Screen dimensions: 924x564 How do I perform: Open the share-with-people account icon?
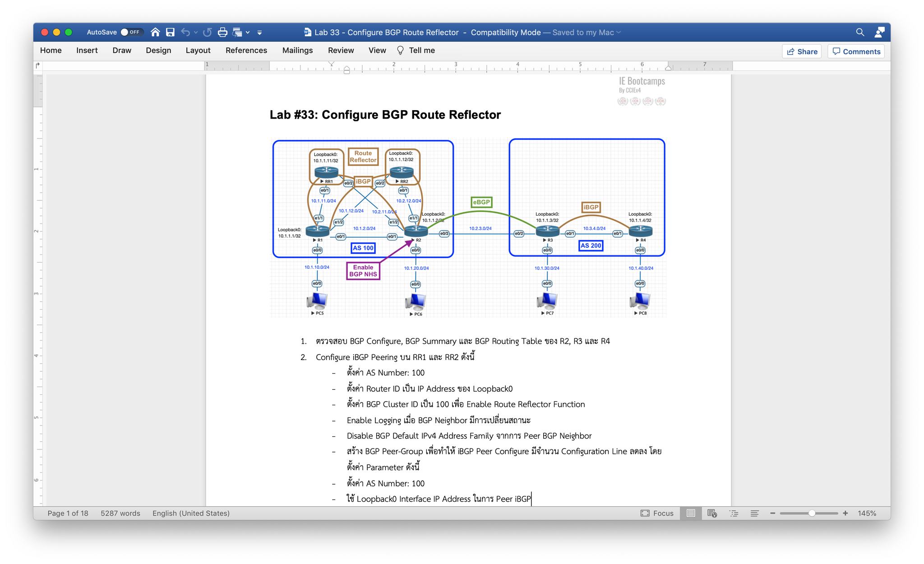[879, 32]
